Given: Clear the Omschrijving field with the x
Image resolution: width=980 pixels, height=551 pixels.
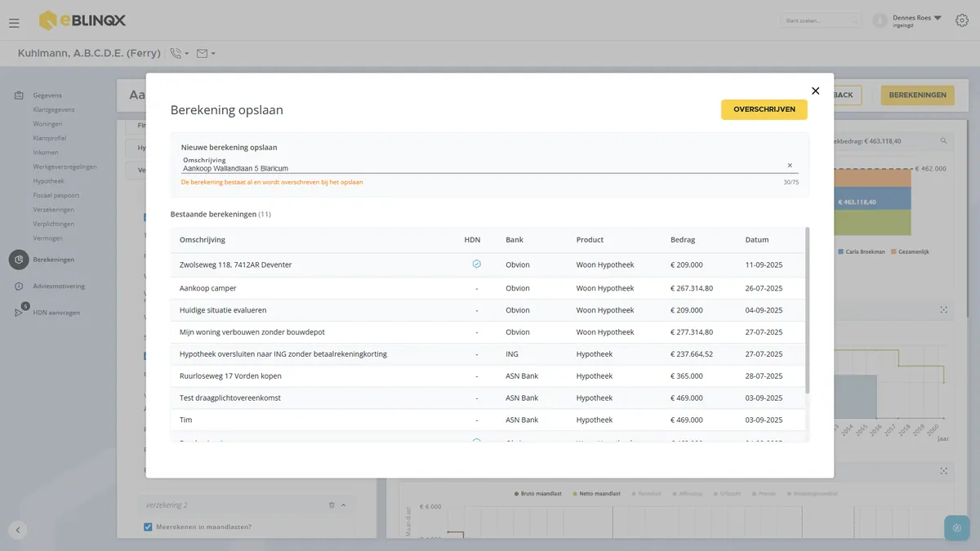Looking at the screenshot, I should 790,166.
